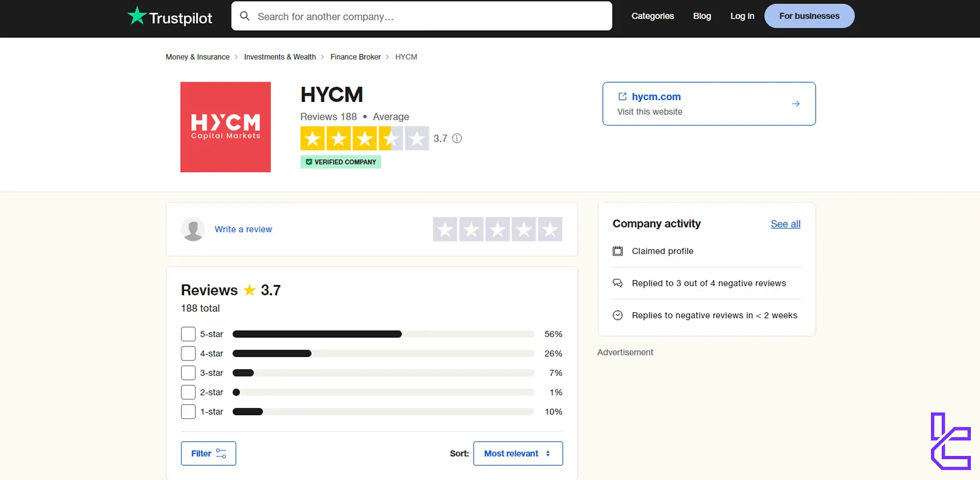980x480 pixels.
Task: Click the 188 total reviews text
Action: [200, 308]
